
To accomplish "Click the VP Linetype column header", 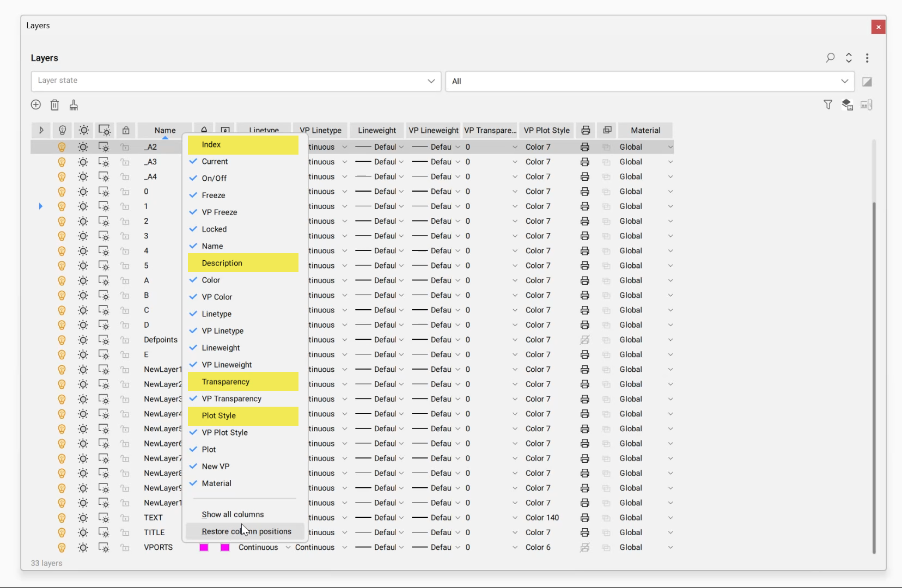I will pos(321,130).
